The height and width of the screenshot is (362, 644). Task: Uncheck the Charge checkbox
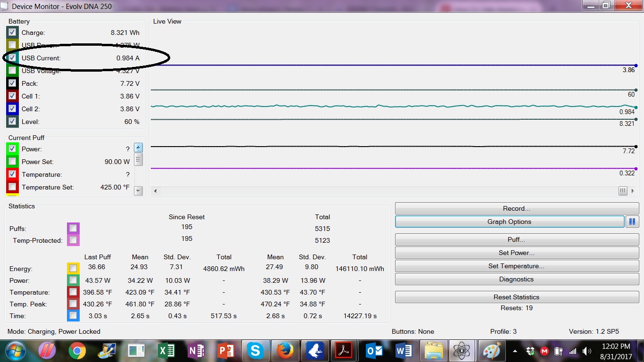point(12,33)
